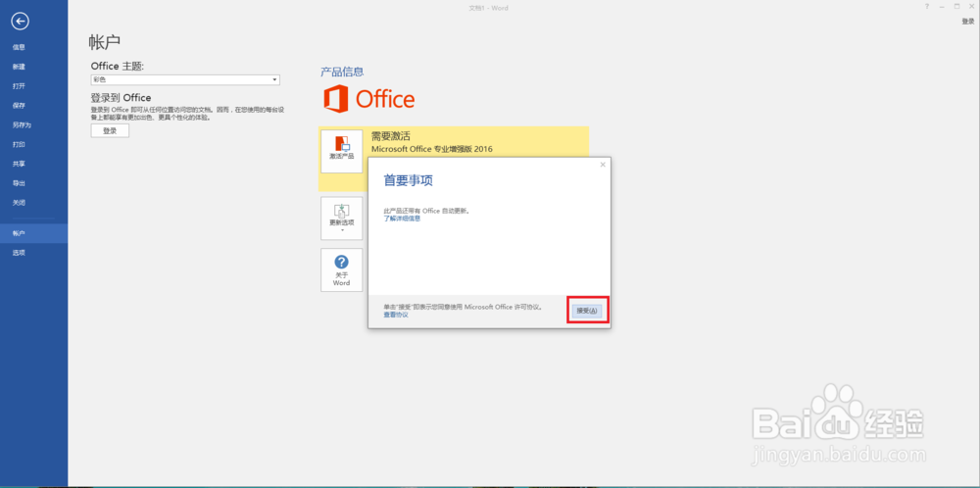Click 登录 at the top right corner
Viewport: 980px width, 488px height.
point(967,22)
